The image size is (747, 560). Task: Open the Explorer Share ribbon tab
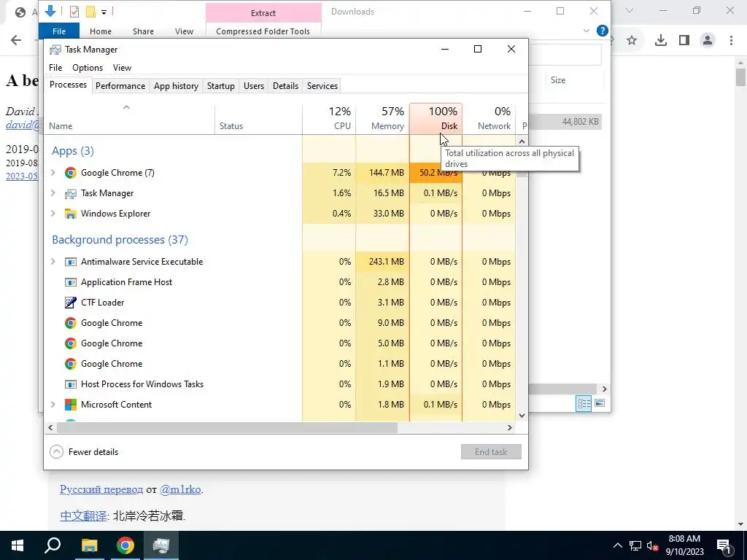[x=144, y=31]
